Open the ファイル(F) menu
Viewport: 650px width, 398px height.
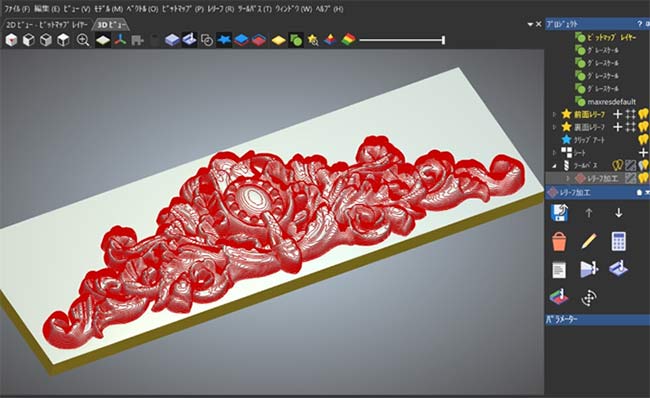(17, 9)
